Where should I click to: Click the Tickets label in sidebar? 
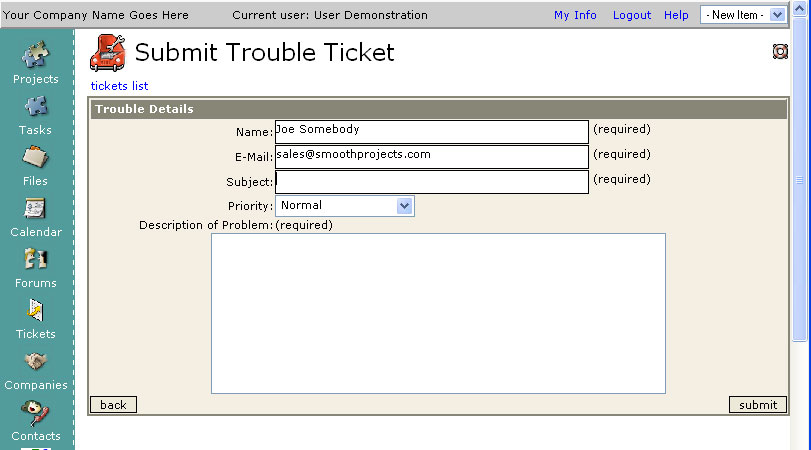pyautogui.click(x=36, y=334)
